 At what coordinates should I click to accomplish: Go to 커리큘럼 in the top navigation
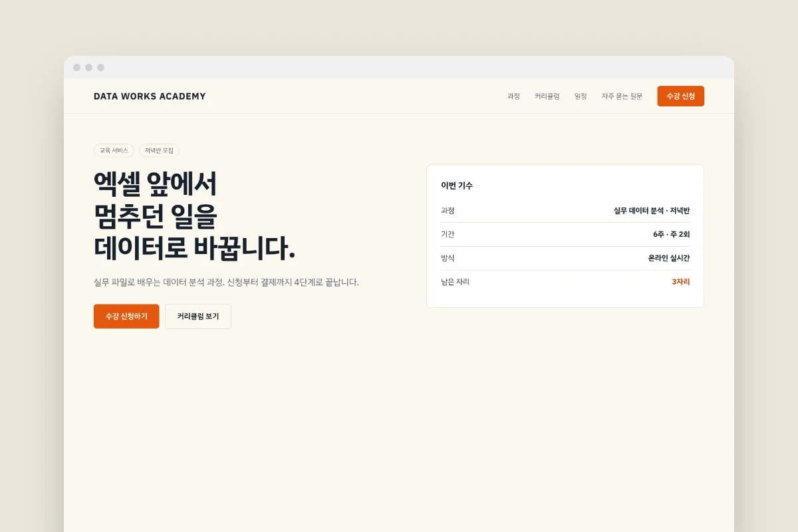547,96
